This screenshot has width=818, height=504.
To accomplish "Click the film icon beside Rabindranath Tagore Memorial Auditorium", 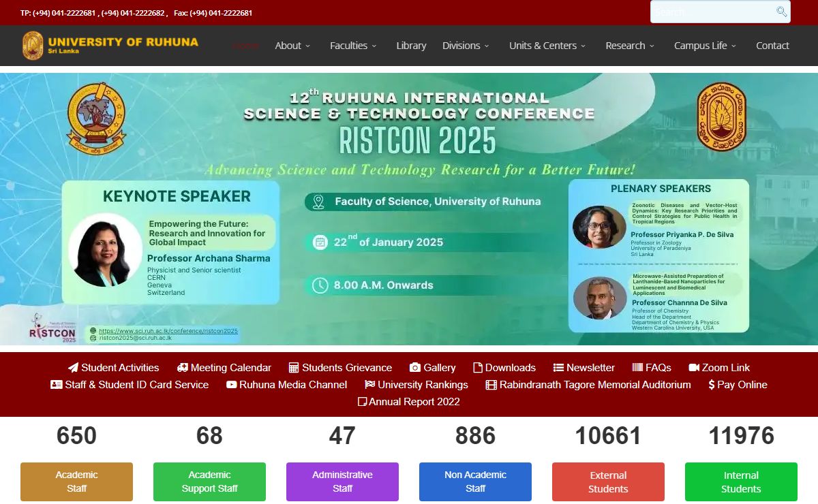I will [491, 385].
